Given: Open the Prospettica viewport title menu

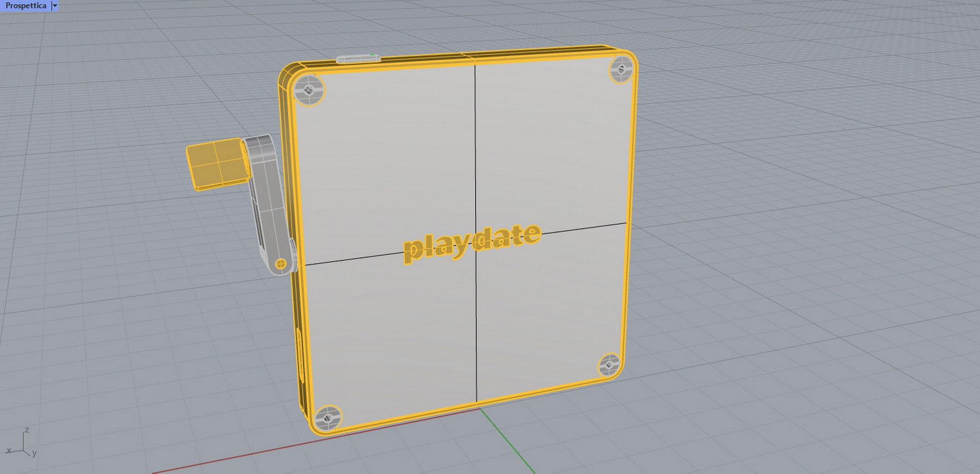Looking at the screenshot, I should pyautogui.click(x=26, y=6).
